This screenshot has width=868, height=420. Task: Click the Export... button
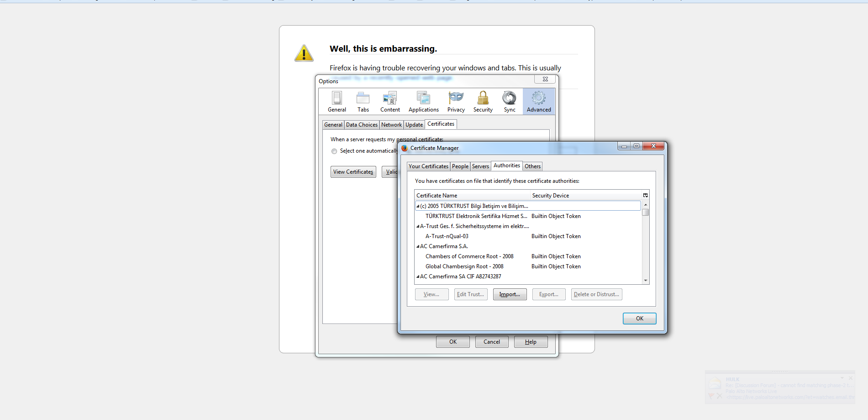[549, 294]
